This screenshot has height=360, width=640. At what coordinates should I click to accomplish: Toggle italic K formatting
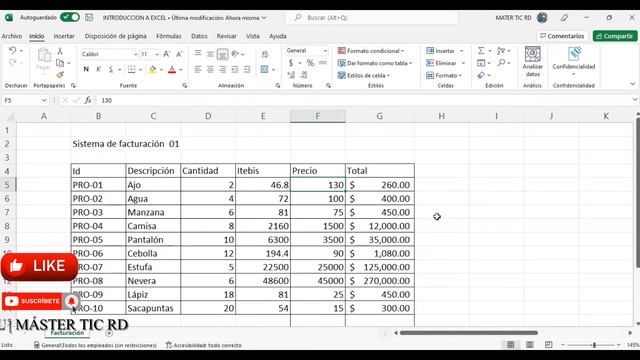click(x=98, y=69)
